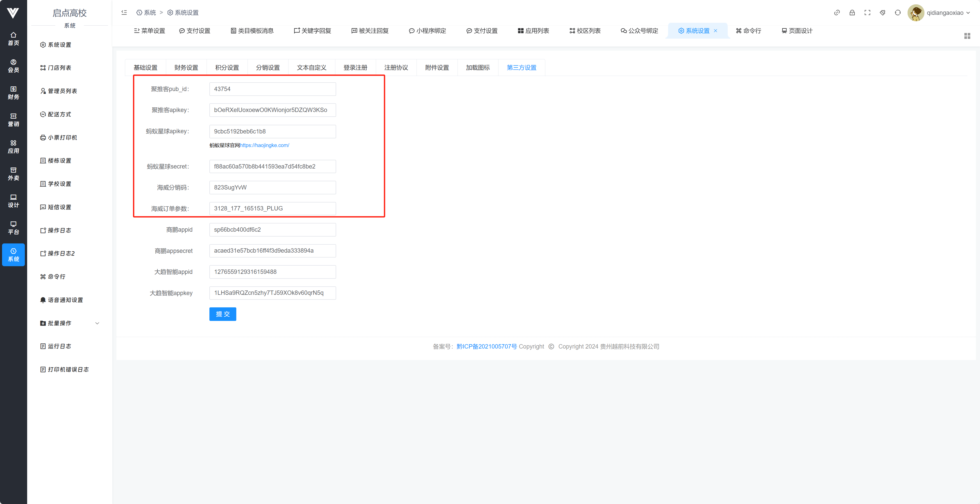Open 小票打印机 in sidebar menu

tap(62, 138)
